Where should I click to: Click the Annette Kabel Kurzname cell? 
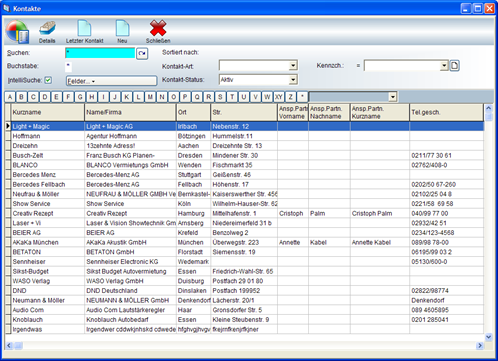380,242
